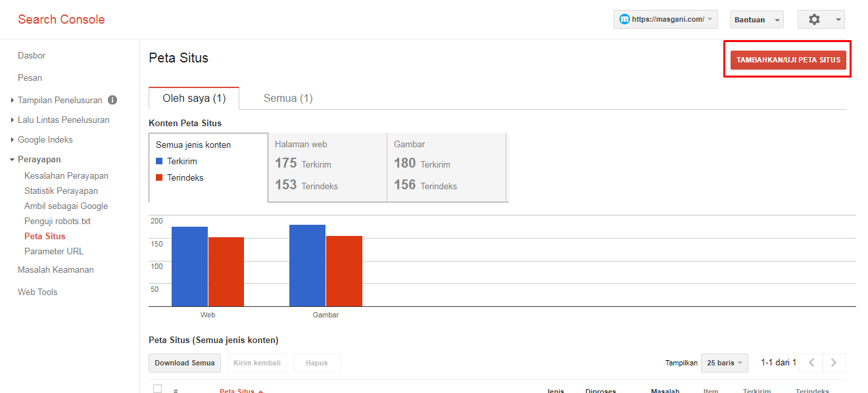Tick the select-all checkbox in table header
This screenshot has width=868, height=393.
[157, 388]
